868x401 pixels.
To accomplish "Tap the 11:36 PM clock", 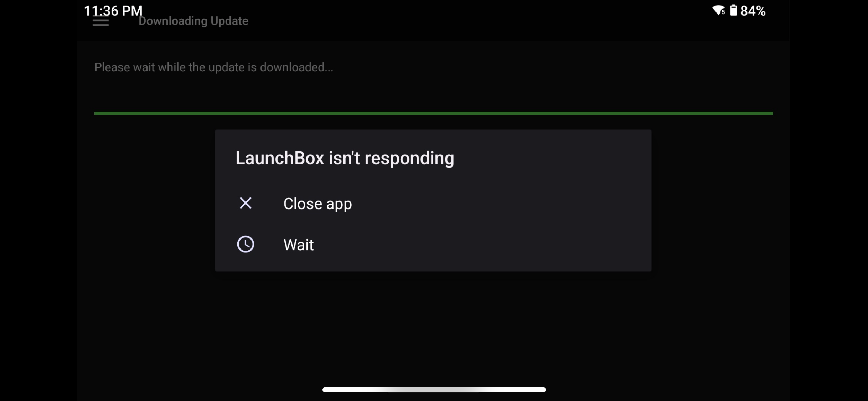I will tap(113, 11).
